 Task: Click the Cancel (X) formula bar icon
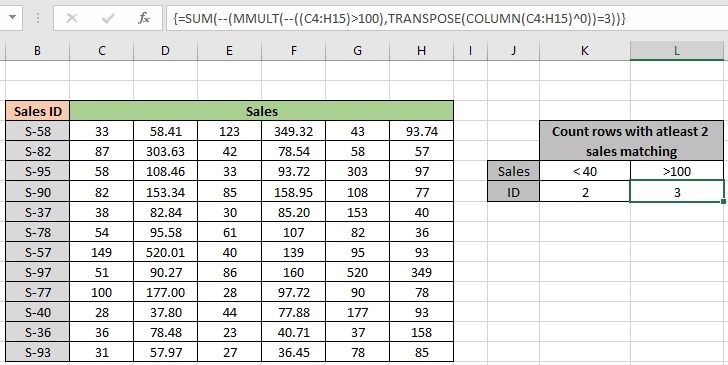point(72,19)
